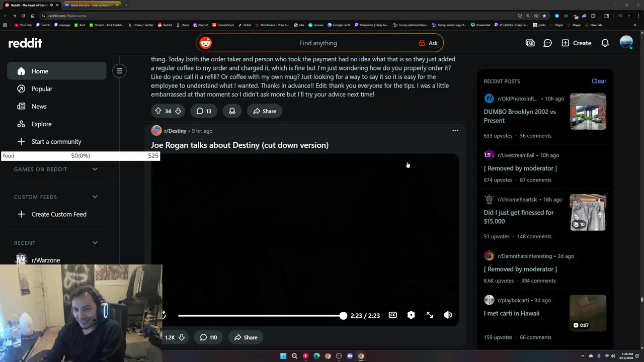Open r/Warzone from recent list
644x362 pixels.
tap(46, 260)
